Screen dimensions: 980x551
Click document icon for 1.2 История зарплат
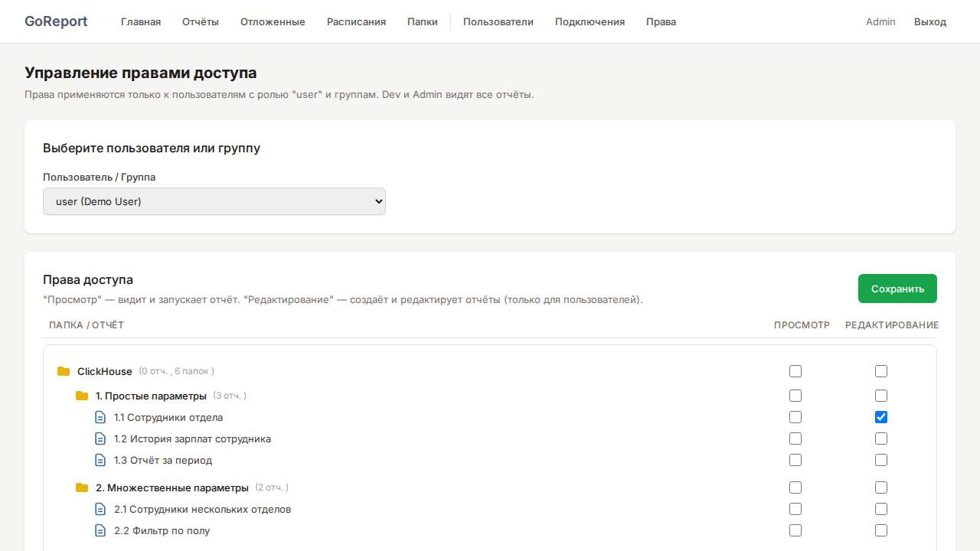(x=100, y=439)
